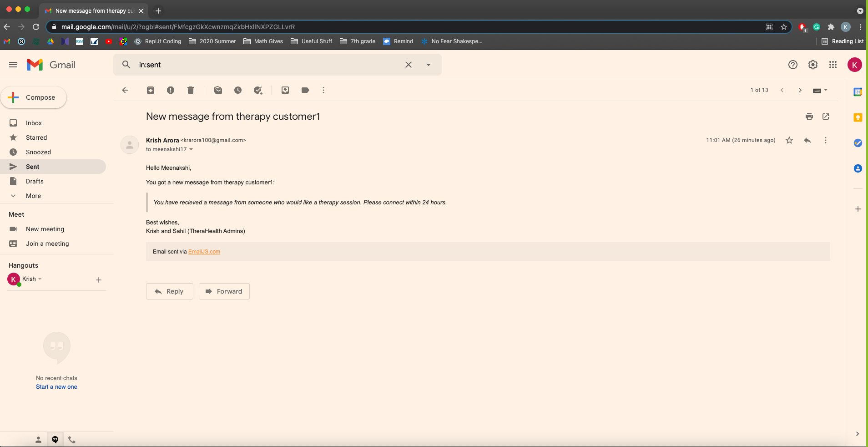
Task: Switch to Hangouts contacts tab
Action: click(38, 440)
